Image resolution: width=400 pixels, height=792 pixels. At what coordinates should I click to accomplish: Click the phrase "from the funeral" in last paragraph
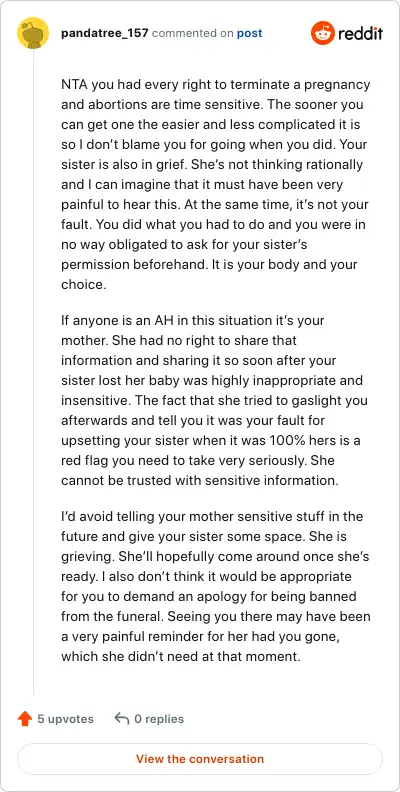coord(112,617)
